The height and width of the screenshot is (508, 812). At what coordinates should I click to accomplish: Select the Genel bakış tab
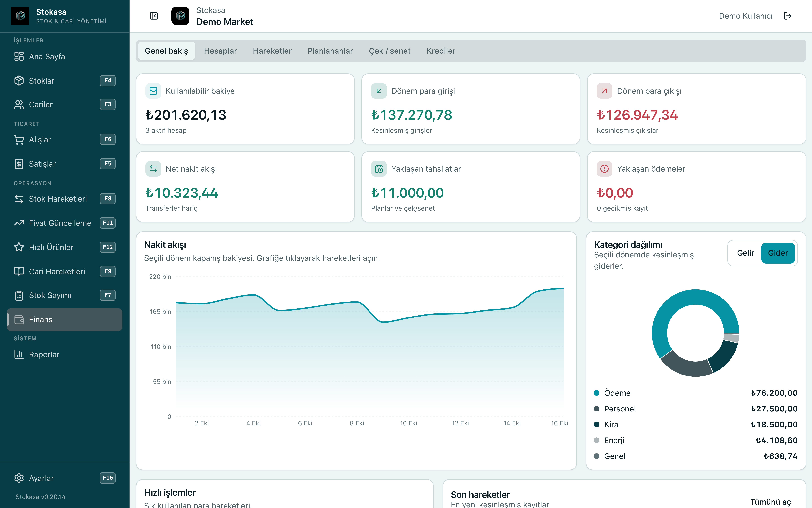coord(166,51)
